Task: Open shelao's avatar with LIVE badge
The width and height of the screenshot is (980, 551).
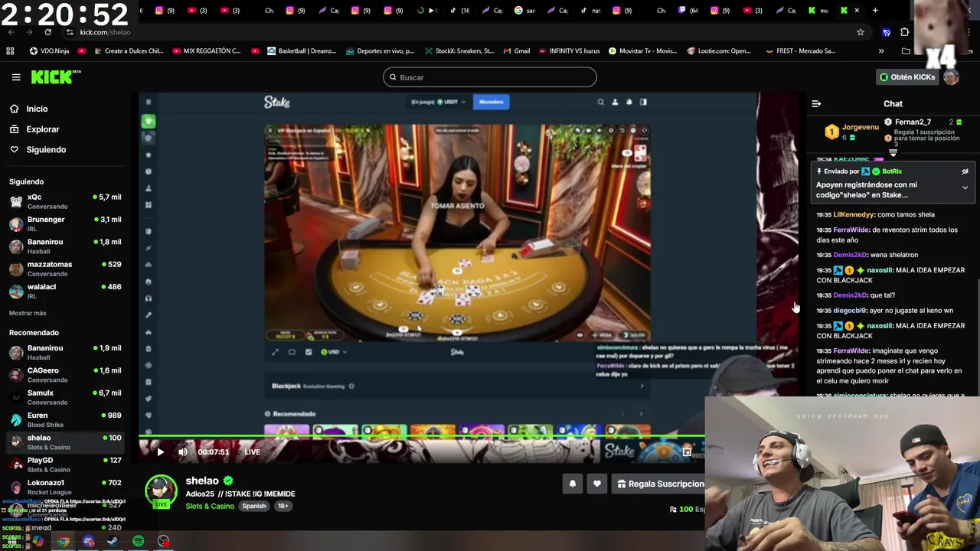Action: coord(161,491)
